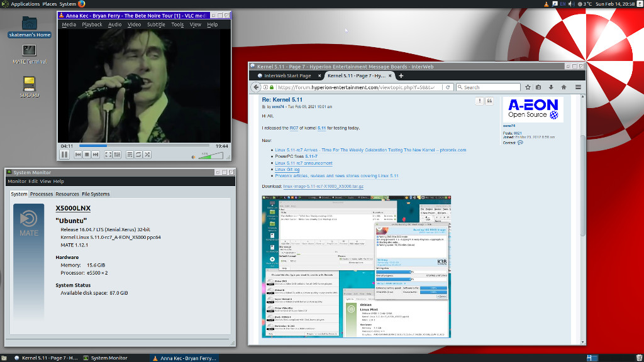Open System Monitor's Monitor menu

point(17,182)
